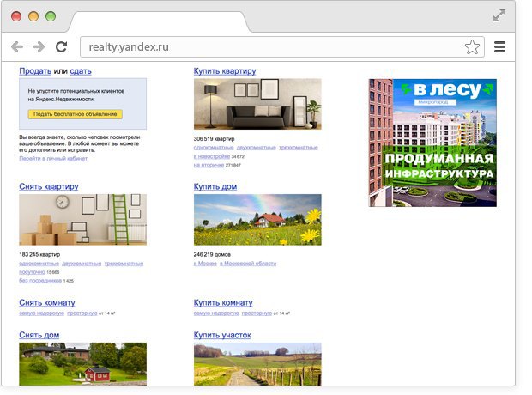Screen dimensions: 532x395
Task: Choose 'без посредников' under Снять квартиру
Action: tap(40, 281)
